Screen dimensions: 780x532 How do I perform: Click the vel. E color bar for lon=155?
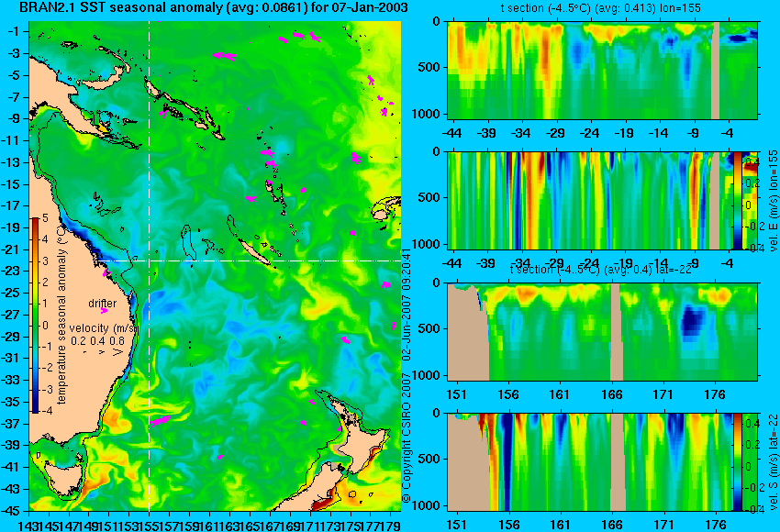point(738,200)
